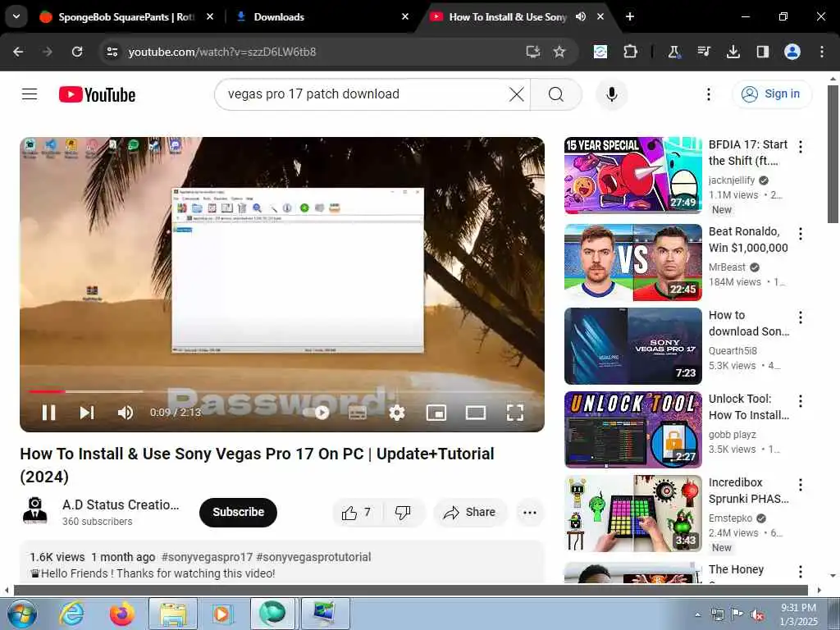The width and height of the screenshot is (840, 630).
Task: Toggle subtitles/closed captions button
Action: coord(358,413)
